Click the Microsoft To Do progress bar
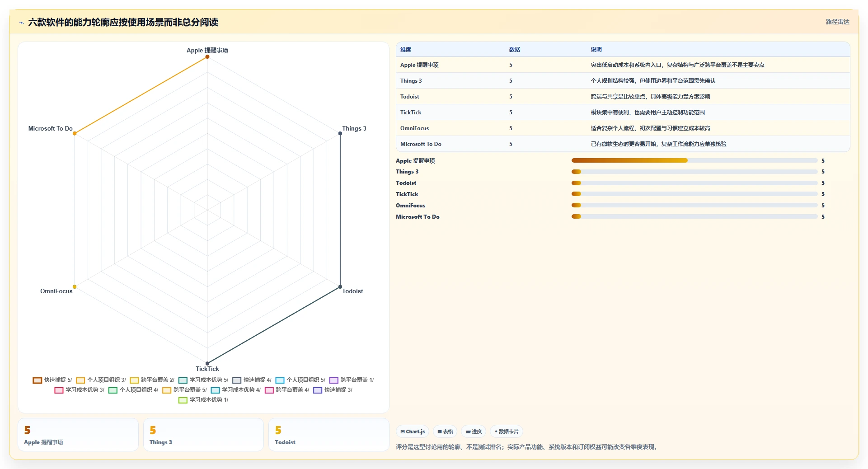The image size is (868, 469). [694, 216]
